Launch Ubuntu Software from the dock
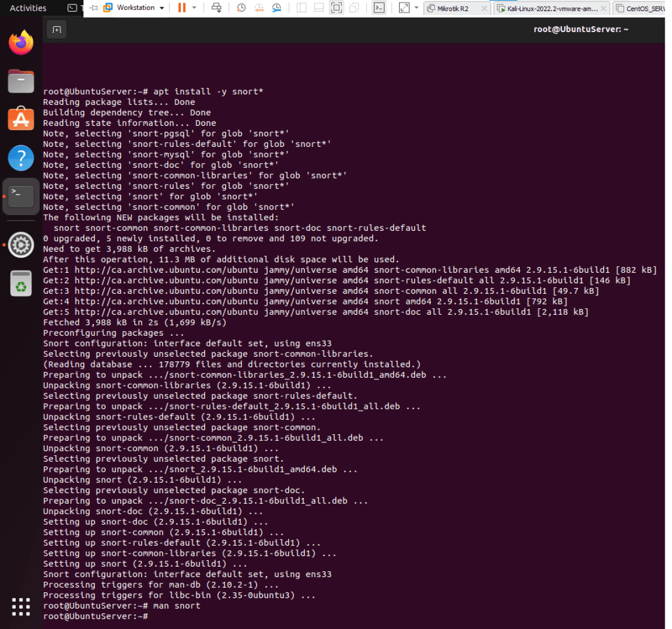 [21, 119]
